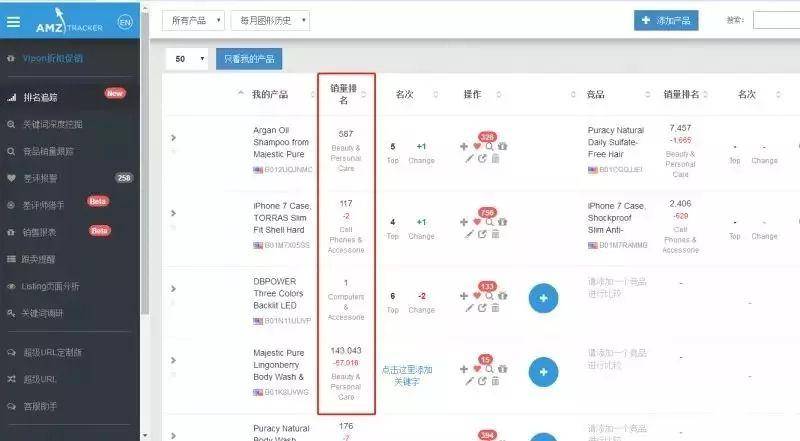This screenshot has height=441, width=800.
Task: Expand the DBPOWER Three Colors row chevron
Action: click(173, 288)
